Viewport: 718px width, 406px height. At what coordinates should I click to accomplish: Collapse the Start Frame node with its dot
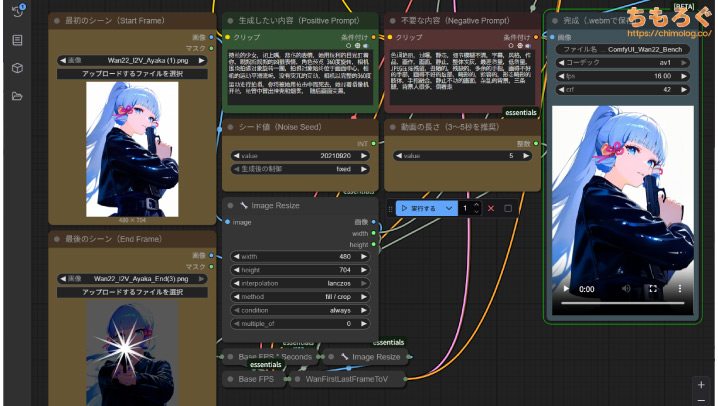57,21
